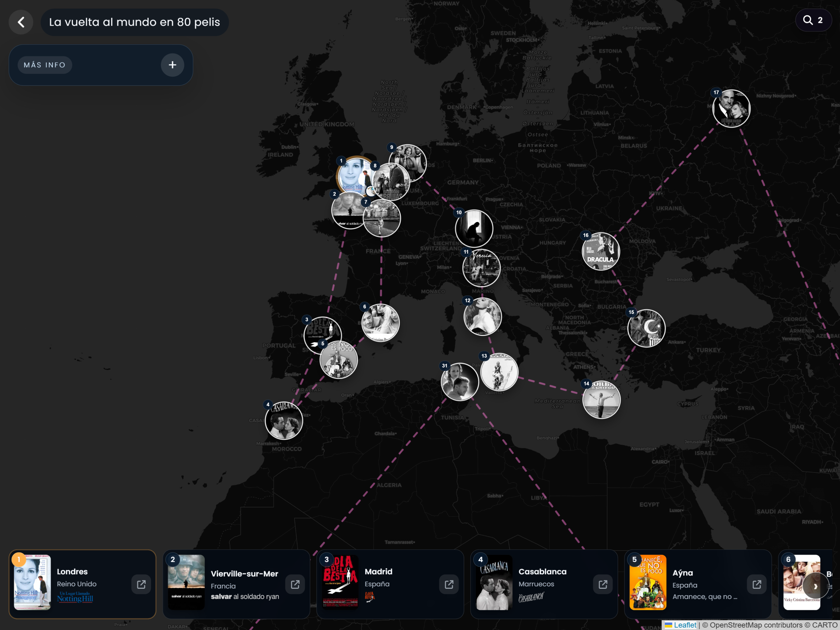Select map marker 11 Venecia poster
Viewport: 840px width, 630px height.
(482, 268)
